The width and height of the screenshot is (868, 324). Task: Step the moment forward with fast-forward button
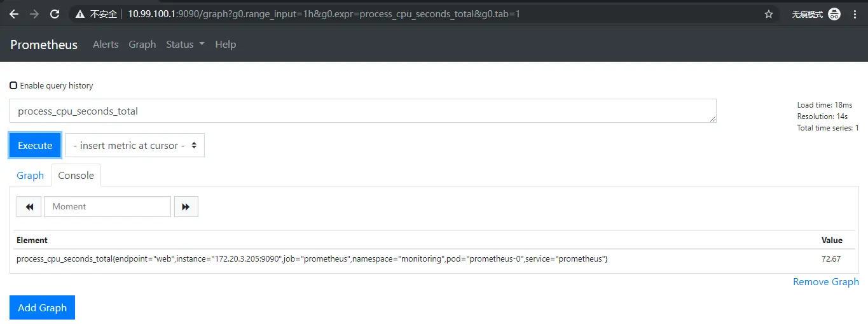tap(186, 206)
